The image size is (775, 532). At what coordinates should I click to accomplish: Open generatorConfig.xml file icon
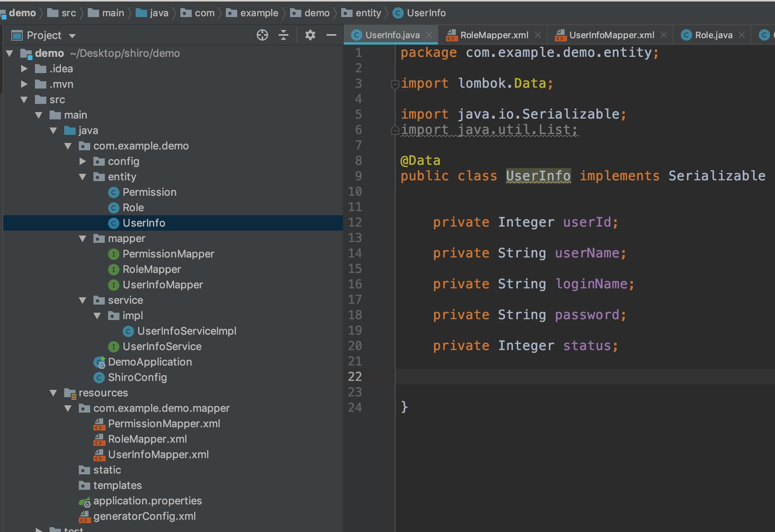84,517
